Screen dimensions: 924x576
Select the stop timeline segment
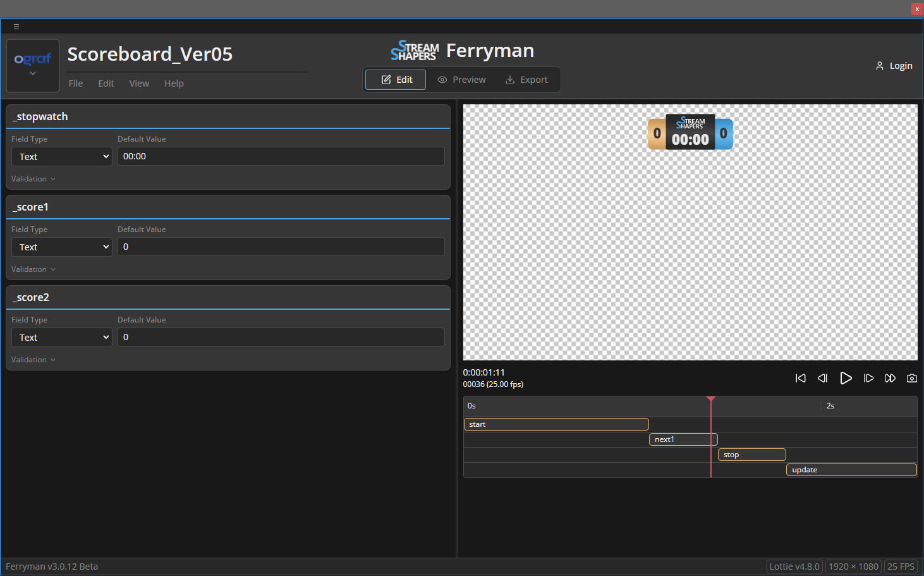click(752, 455)
